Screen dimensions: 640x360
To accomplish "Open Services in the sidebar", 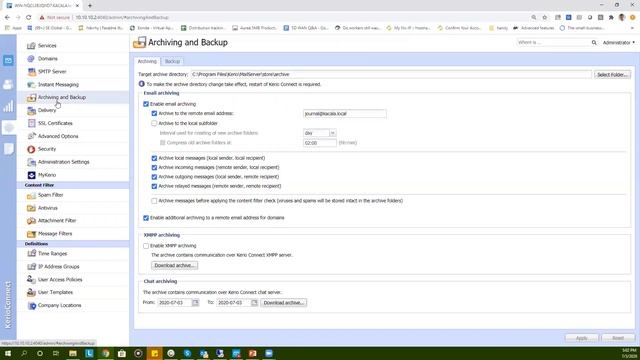I will tap(47, 46).
